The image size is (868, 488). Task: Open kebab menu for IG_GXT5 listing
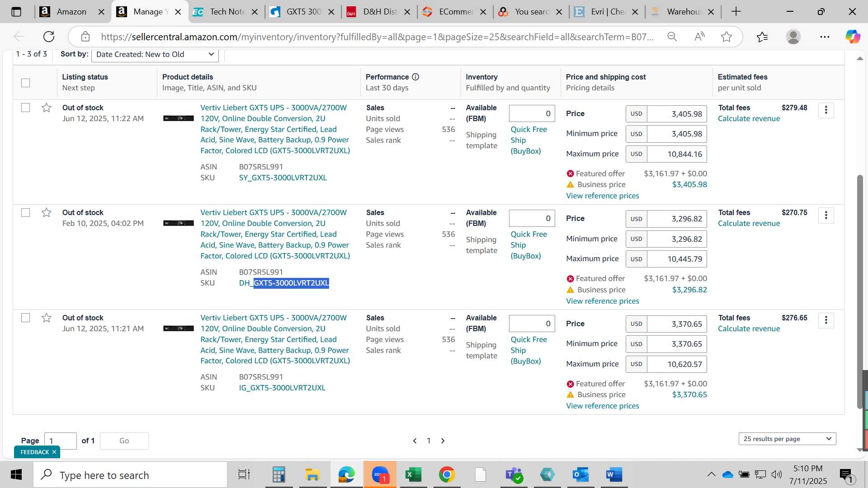click(826, 320)
